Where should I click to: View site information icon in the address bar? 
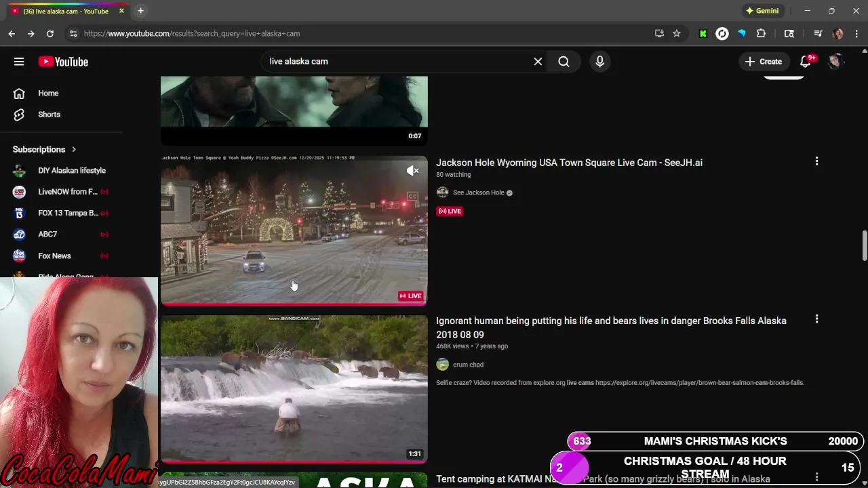point(73,33)
